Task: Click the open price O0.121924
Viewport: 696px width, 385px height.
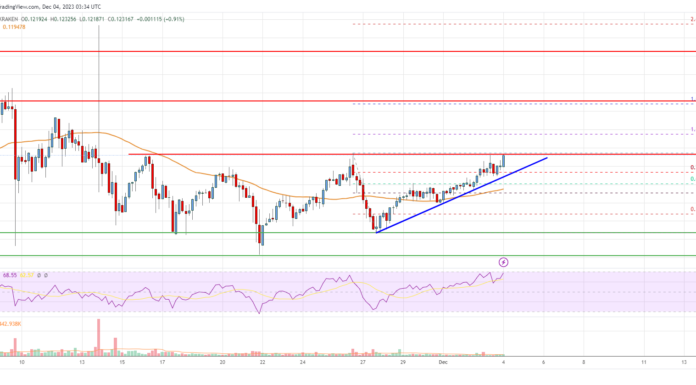Action: [x=35, y=19]
